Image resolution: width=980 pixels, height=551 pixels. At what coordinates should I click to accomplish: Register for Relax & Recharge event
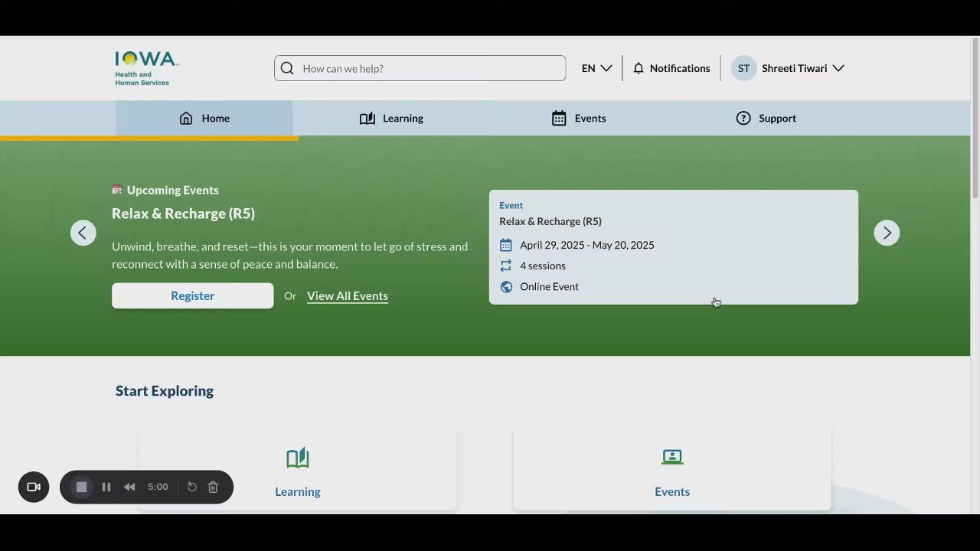[x=192, y=295]
